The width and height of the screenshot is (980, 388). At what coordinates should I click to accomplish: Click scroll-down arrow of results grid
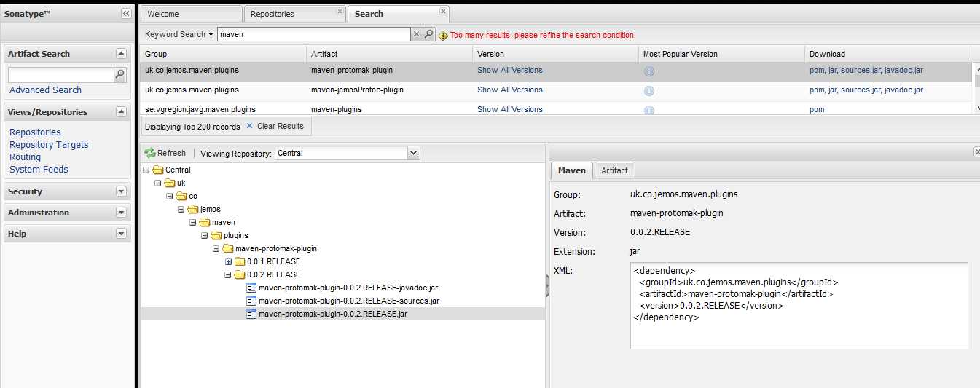tap(976, 108)
